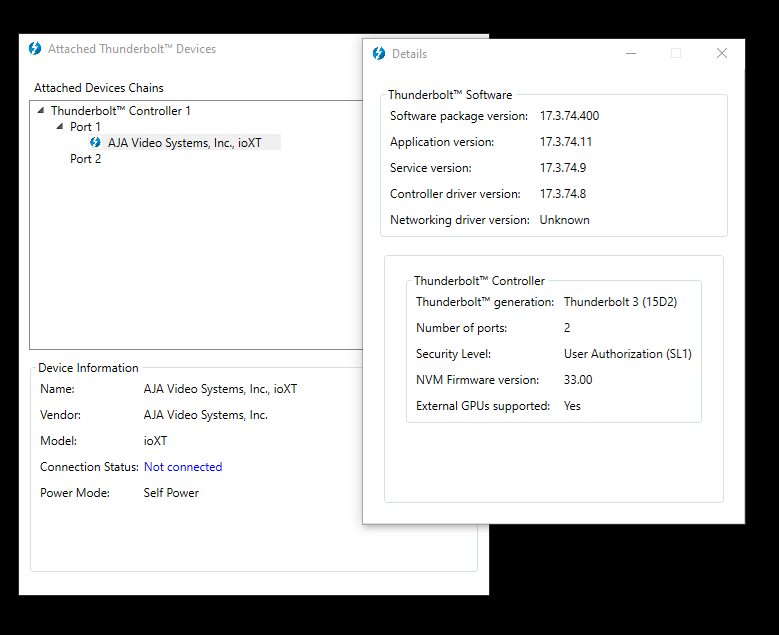779x635 pixels.
Task: Select Thunderbolt Controller 1 tree label
Action: (x=120, y=111)
